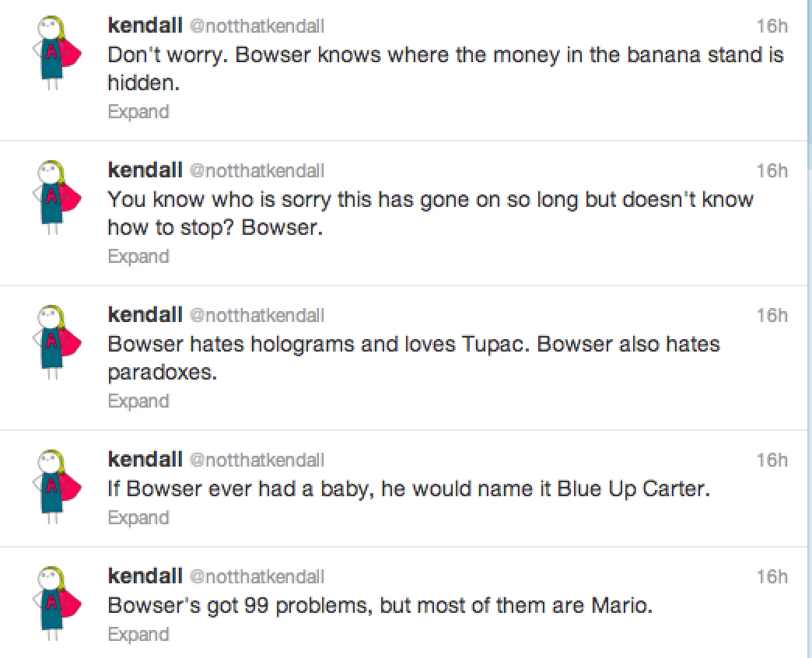
Task: Open @notthatkendall handle on holograms tweet
Action: [257, 315]
